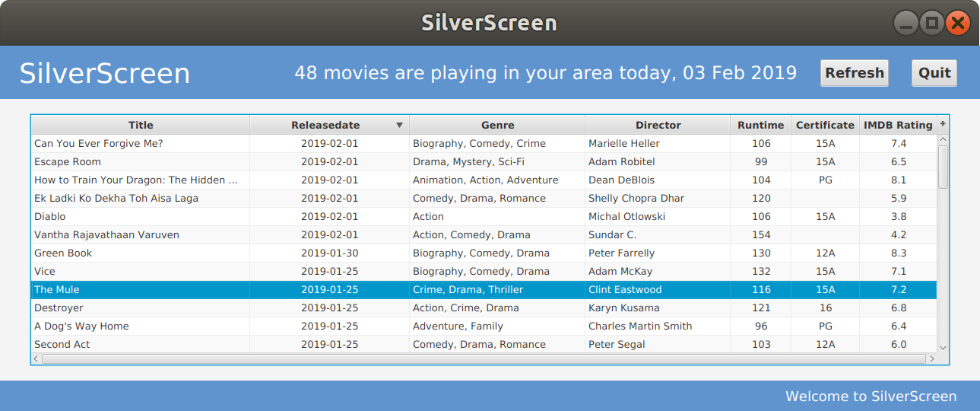Click director 'Marielle Heller'
Image resolution: width=980 pixels, height=411 pixels.
click(624, 143)
